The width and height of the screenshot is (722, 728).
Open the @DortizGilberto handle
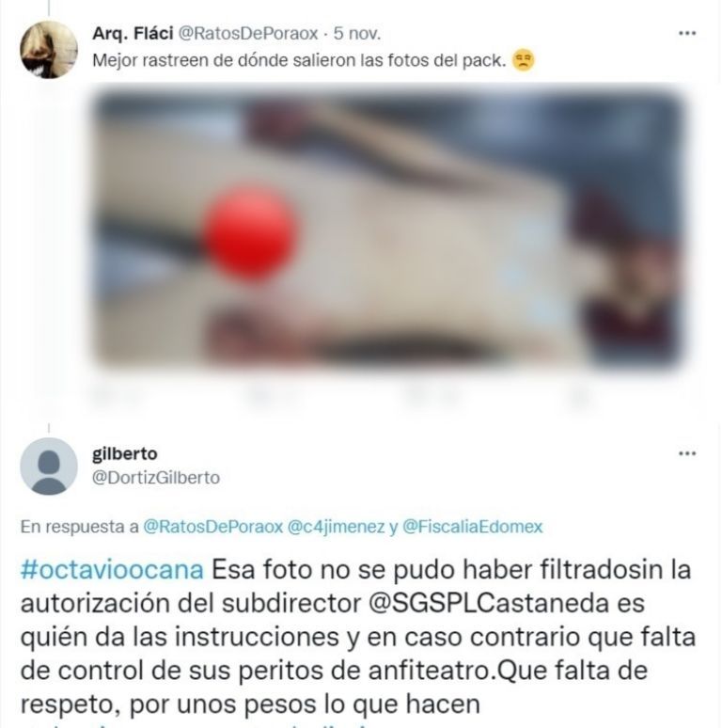coord(156,478)
